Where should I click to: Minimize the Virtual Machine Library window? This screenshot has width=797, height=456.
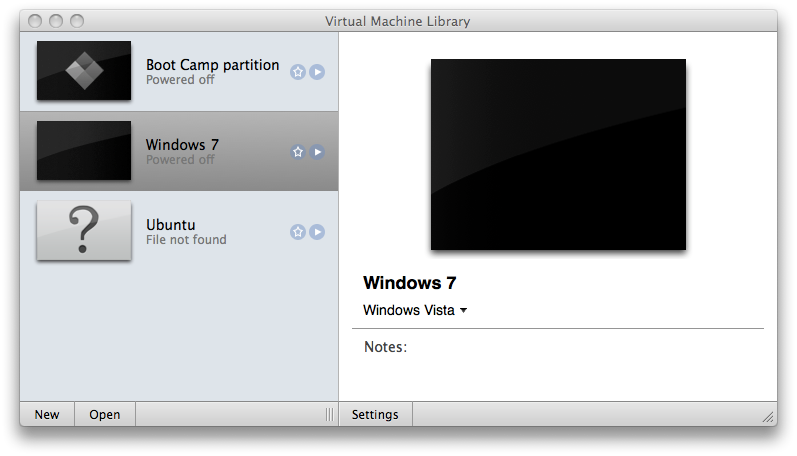(56, 21)
